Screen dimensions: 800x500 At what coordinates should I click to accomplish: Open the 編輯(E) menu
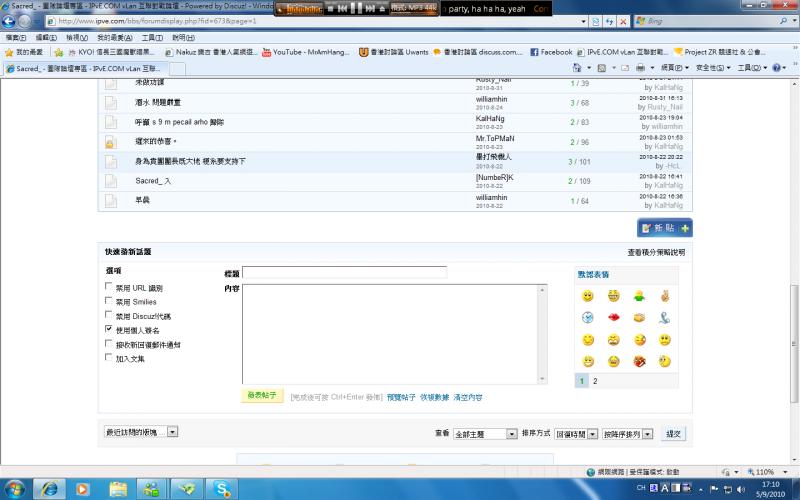coord(46,38)
